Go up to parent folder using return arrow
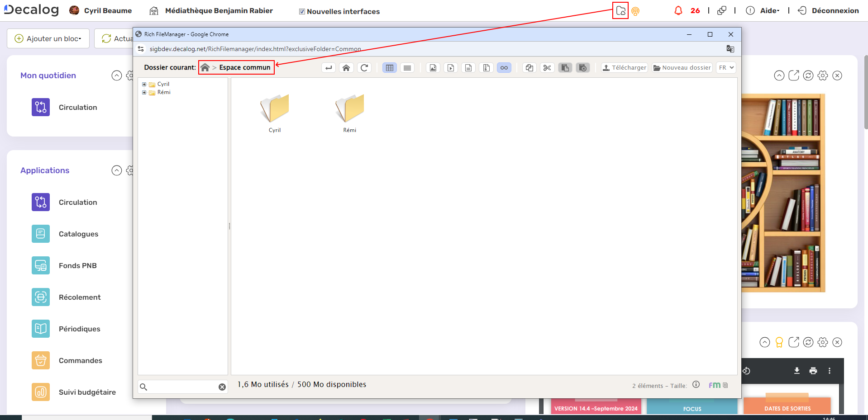Screen dimensions: 868x420 (329, 68)
